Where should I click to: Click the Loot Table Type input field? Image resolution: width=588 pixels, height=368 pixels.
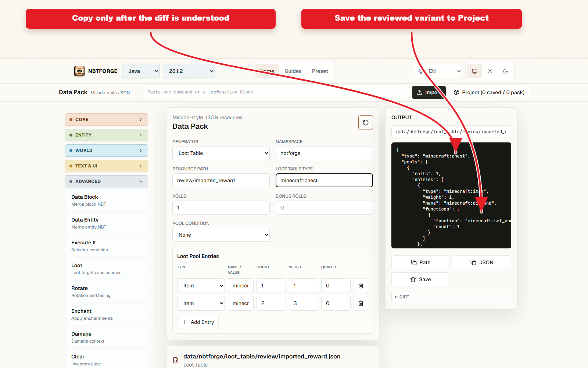324,180
